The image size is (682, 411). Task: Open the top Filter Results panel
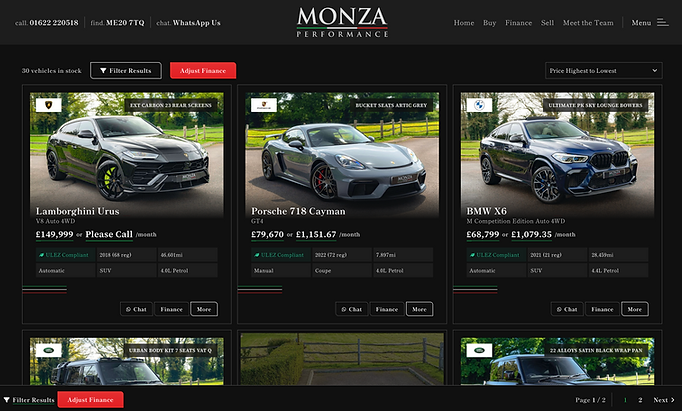(126, 70)
